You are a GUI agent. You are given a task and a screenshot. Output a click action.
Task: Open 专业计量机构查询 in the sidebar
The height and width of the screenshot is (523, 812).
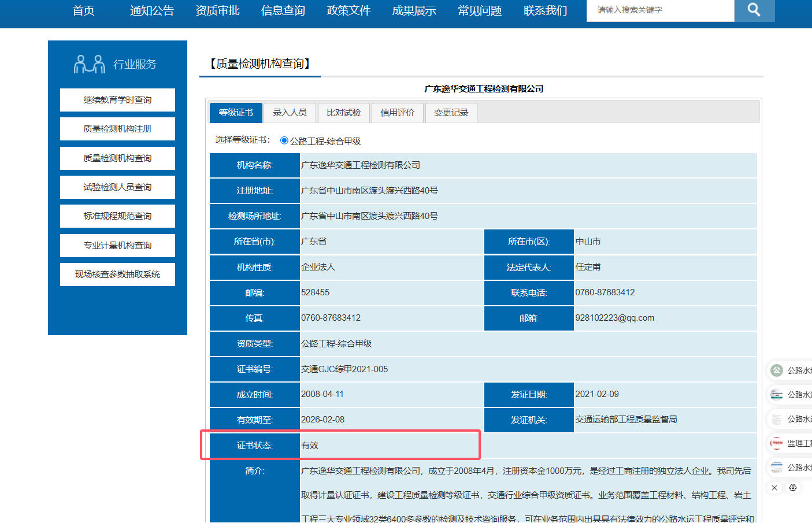click(x=117, y=246)
